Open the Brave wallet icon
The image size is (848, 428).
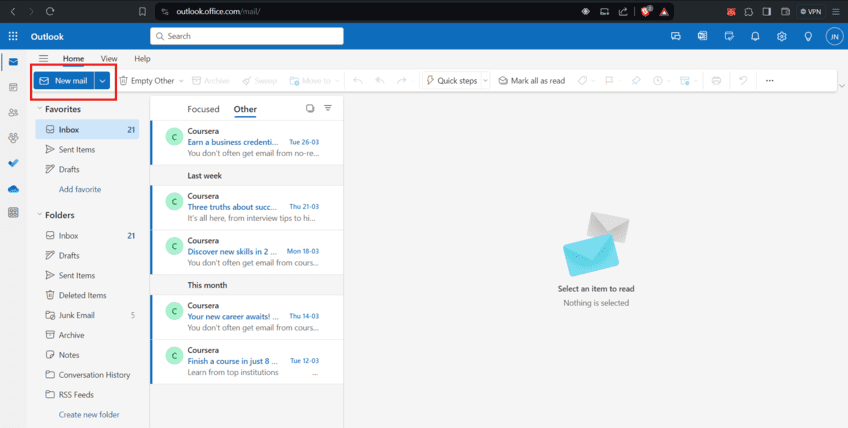tap(785, 11)
